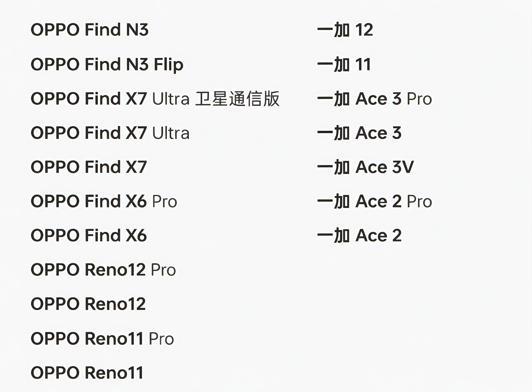Choose the plain OPPO Find X7 Ultra entry

point(110,133)
